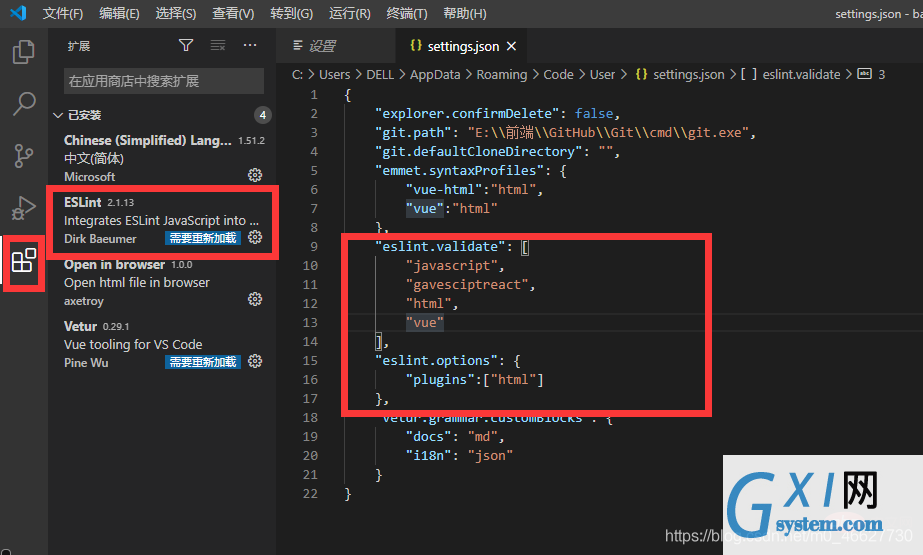Open the 选择(S) menu
Viewport: 923px width, 555px height.
click(175, 13)
